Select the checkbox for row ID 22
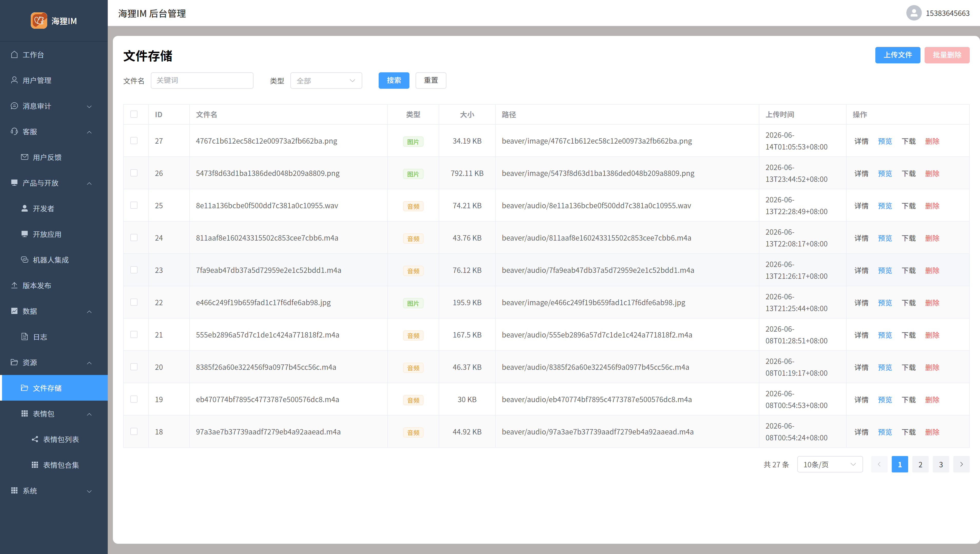Viewport: 980px width, 554px height. pos(134,302)
